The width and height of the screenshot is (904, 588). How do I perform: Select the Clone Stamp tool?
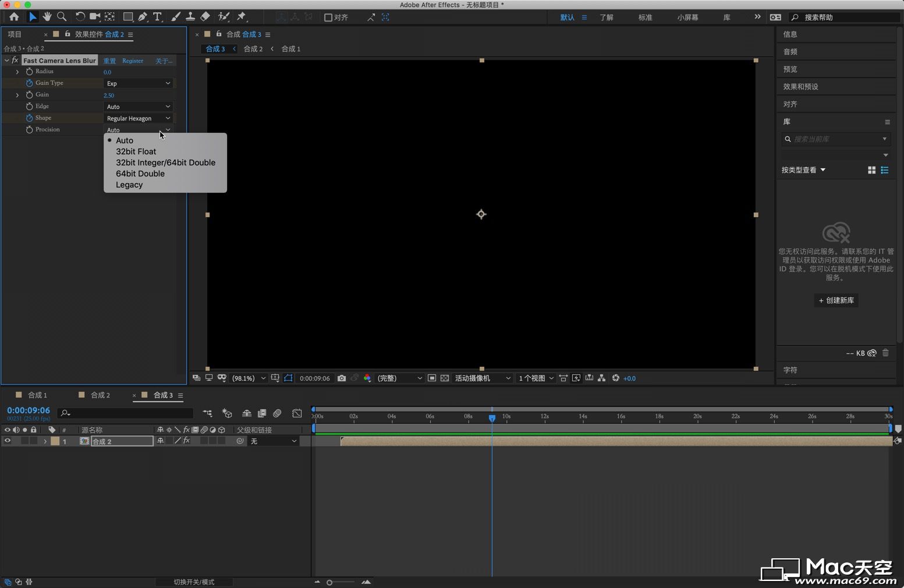tap(190, 17)
